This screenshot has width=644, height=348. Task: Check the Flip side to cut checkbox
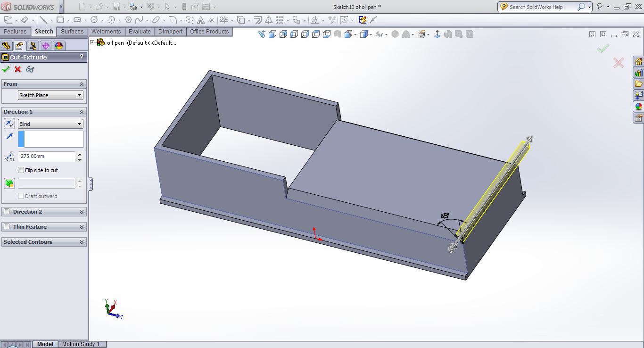[x=21, y=170]
